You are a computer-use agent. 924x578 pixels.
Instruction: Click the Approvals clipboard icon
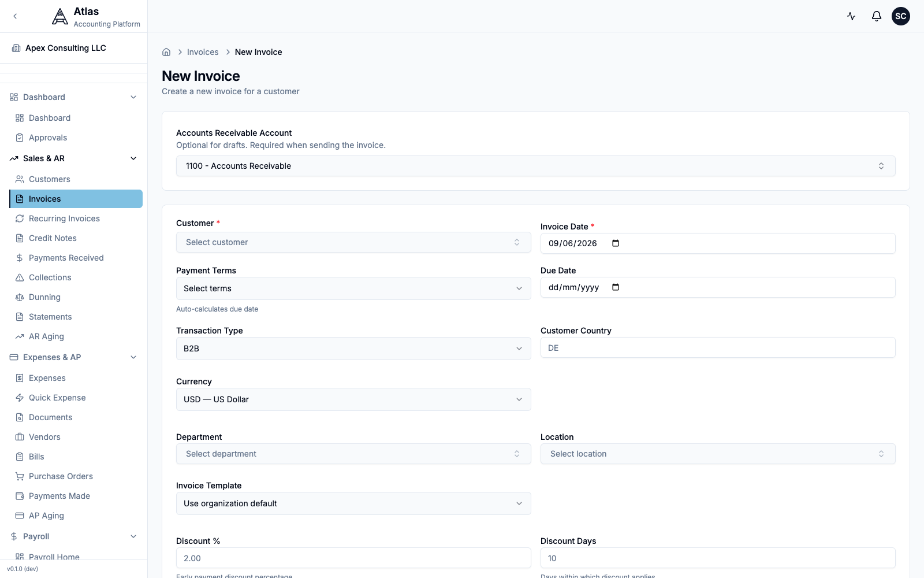(x=20, y=138)
